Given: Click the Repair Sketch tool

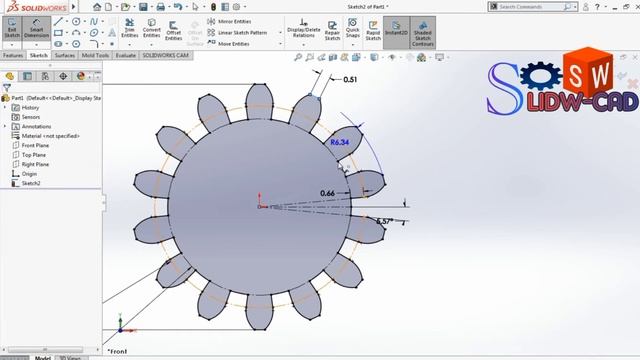Looking at the screenshot, I should coord(332,30).
